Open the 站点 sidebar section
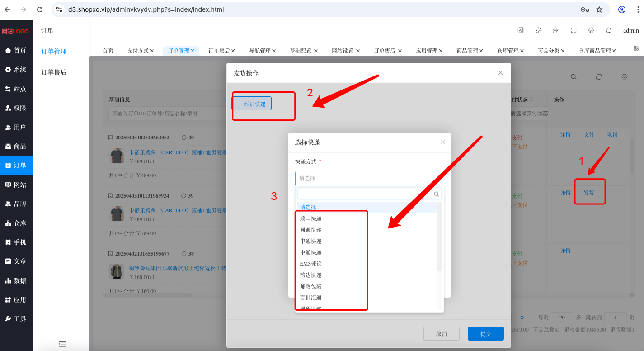644x351 pixels. pos(16,89)
